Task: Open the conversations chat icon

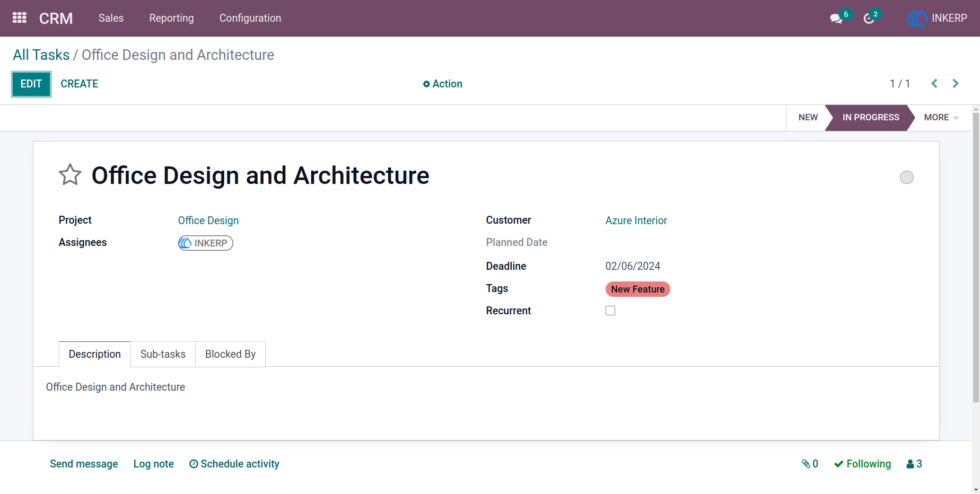Action: pyautogui.click(x=836, y=19)
